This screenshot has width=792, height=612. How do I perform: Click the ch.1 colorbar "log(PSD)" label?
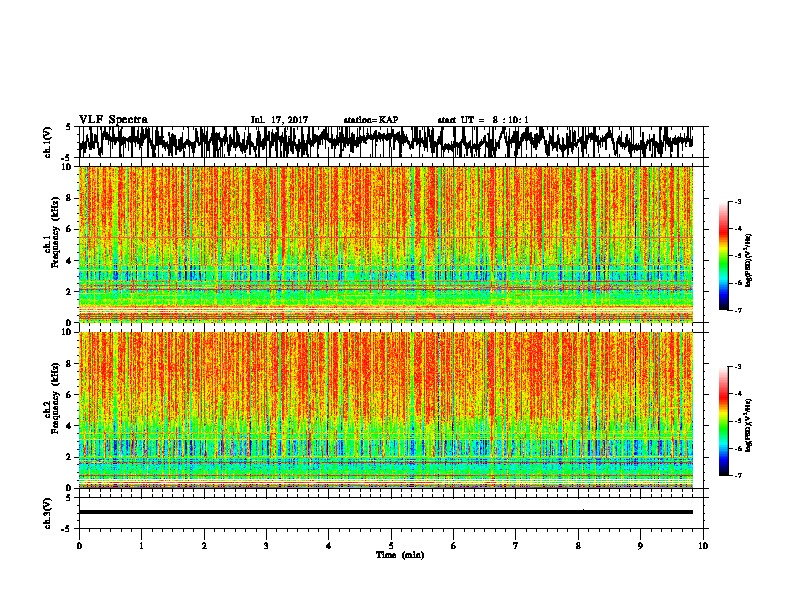(748, 261)
